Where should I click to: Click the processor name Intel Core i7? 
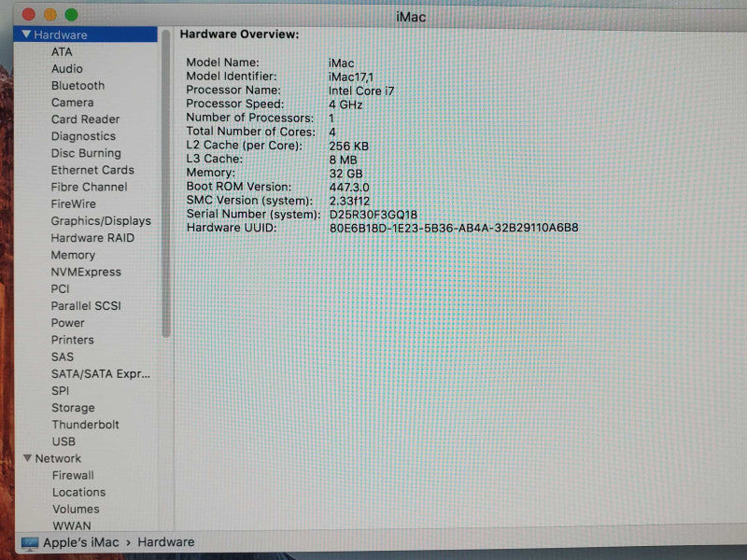click(x=361, y=91)
